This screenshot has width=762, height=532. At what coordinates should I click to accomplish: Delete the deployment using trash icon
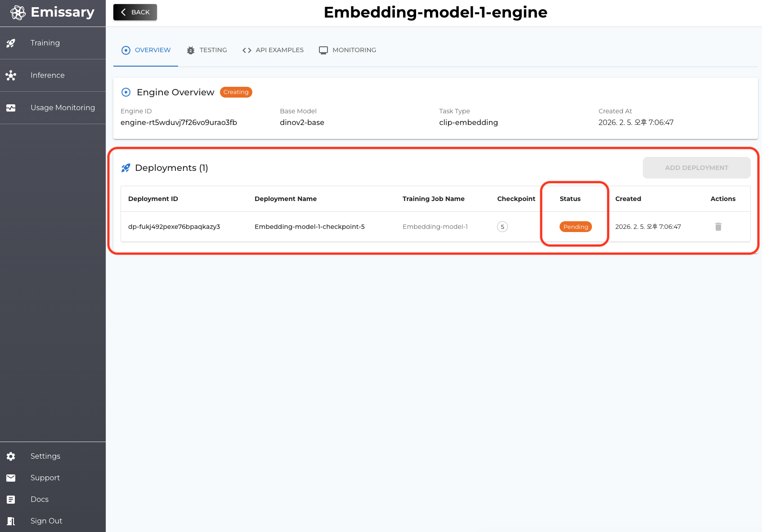tap(718, 227)
